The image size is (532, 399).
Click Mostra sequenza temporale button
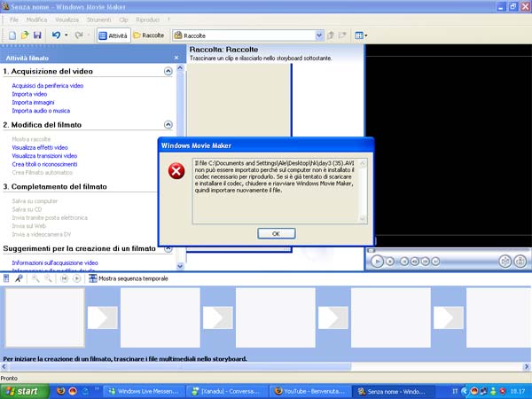[129, 278]
